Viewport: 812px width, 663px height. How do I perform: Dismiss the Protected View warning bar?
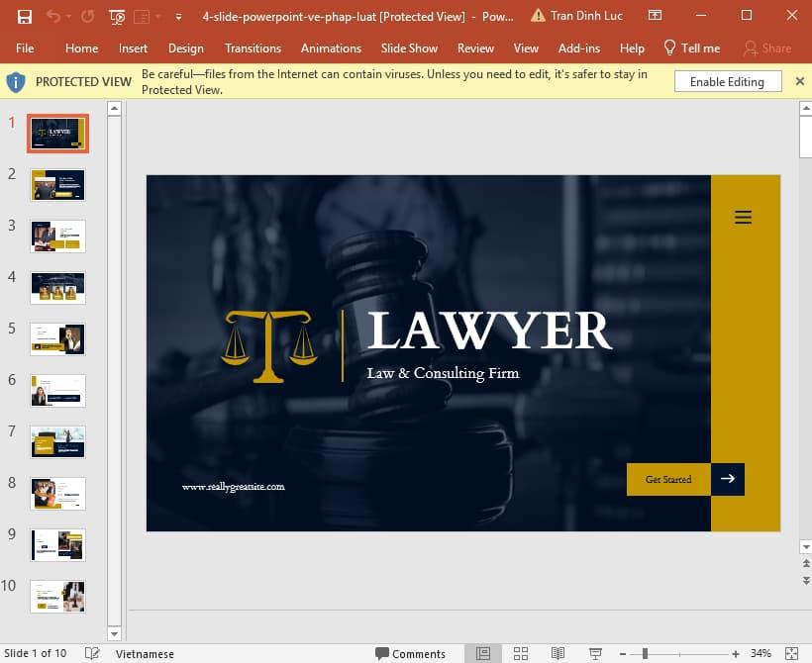coord(800,81)
